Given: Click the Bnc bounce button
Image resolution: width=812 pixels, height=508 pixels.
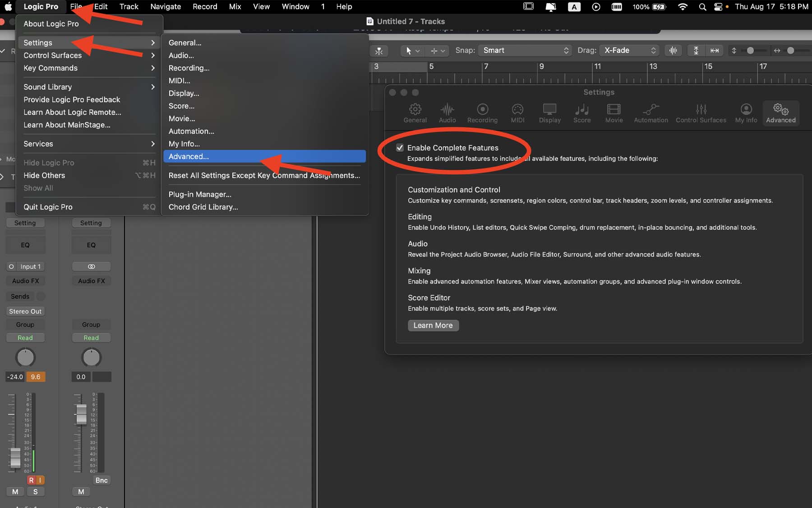Looking at the screenshot, I should [x=101, y=480].
